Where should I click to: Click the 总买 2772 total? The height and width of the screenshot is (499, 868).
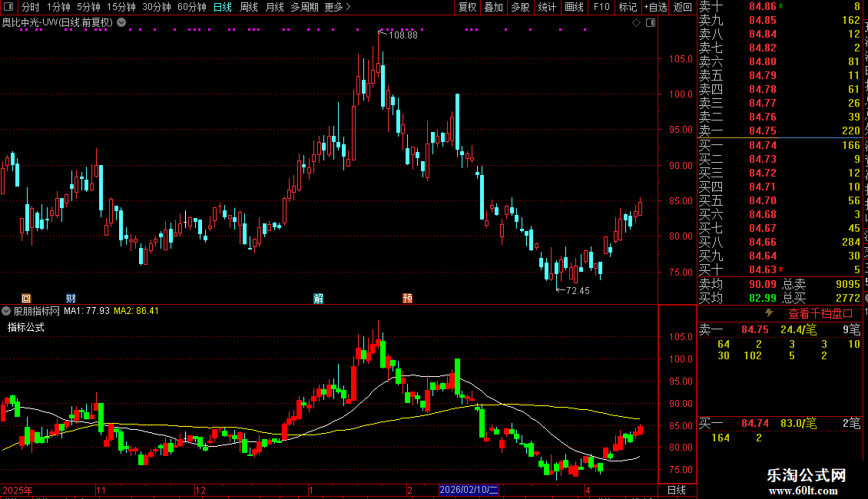821,298
